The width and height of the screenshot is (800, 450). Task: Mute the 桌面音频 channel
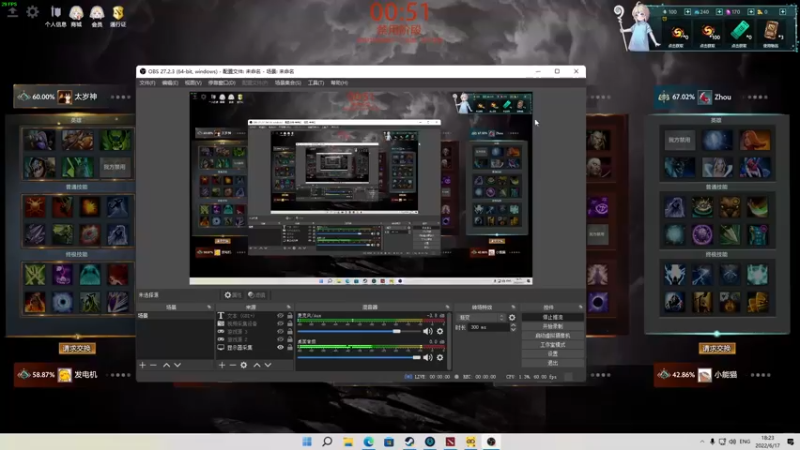click(428, 358)
